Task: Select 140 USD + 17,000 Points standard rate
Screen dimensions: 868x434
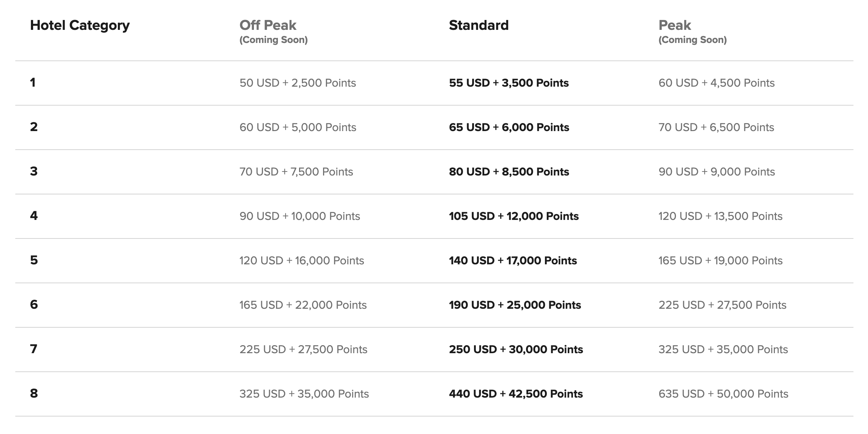Action: (x=513, y=261)
